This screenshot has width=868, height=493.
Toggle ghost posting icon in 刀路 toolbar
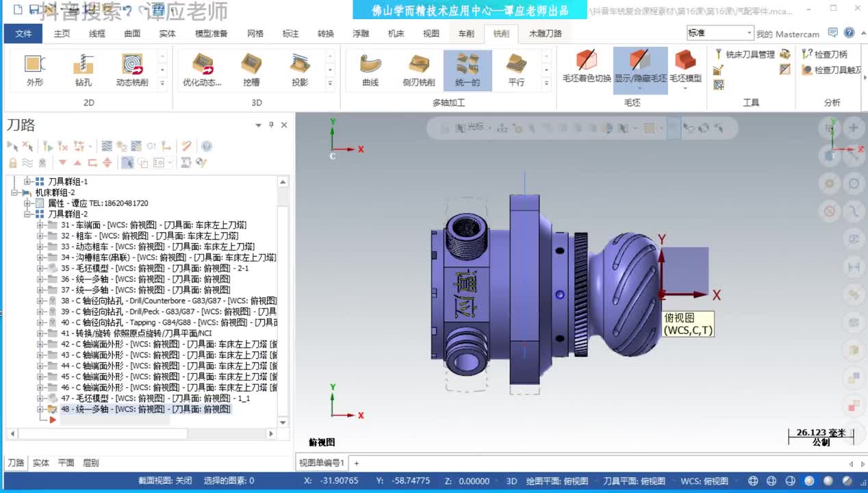[x=42, y=162]
